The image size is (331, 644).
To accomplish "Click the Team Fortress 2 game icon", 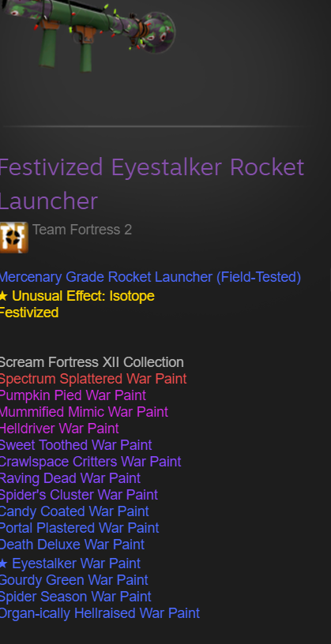I will (14, 238).
